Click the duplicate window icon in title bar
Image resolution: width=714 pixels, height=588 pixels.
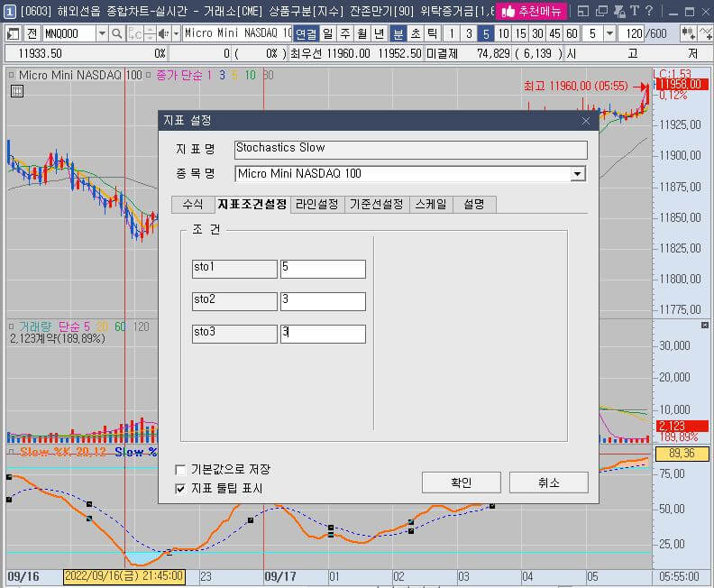[x=601, y=11]
